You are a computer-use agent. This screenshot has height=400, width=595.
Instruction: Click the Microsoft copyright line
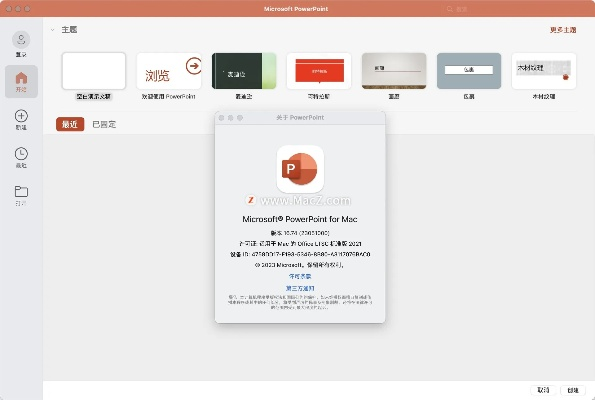tap(300, 265)
